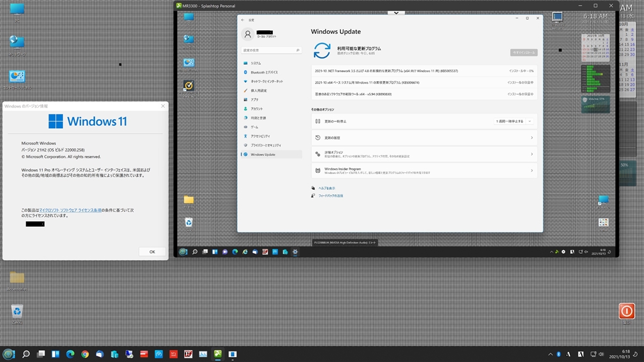The image size is (644, 362).
Task: Select システム in the Settings sidebar
Action: 256,63
